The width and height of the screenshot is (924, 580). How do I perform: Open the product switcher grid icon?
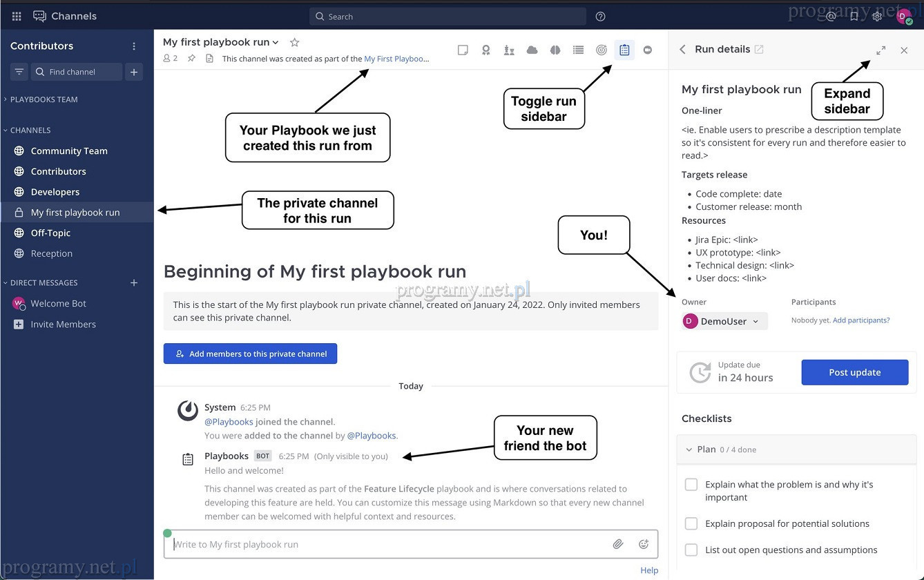tap(17, 16)
